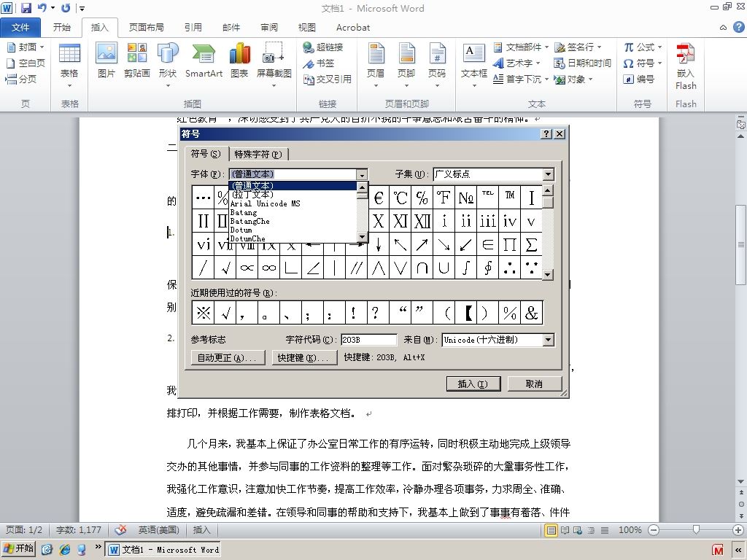Insert a 交叉引用 cross-reference

click(328, 79)
